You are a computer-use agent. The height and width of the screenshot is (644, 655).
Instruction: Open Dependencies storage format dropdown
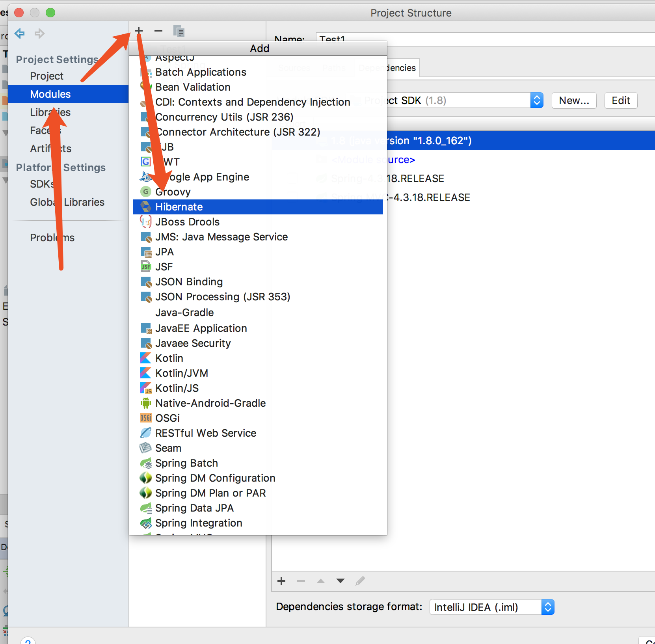click(x=492, y=607)
